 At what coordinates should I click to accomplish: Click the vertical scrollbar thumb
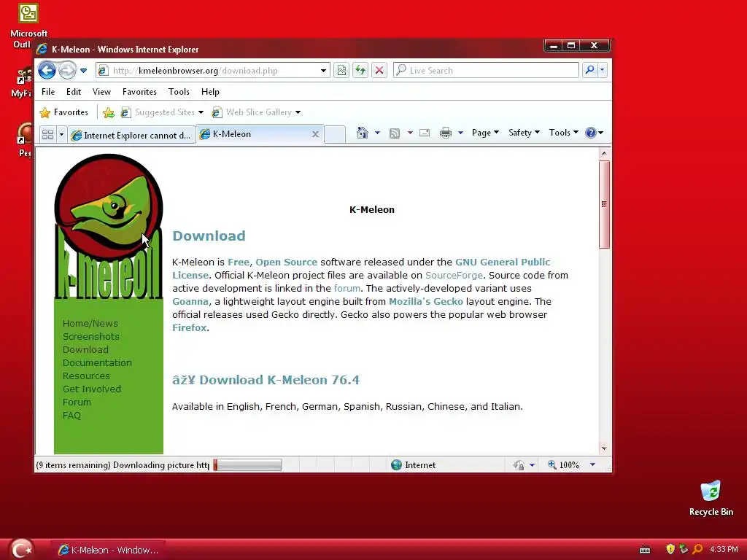604,204
